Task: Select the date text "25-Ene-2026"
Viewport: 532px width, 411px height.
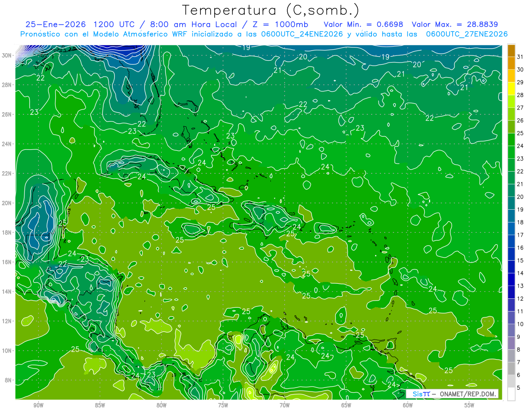Action: click(x=55, y=24)
